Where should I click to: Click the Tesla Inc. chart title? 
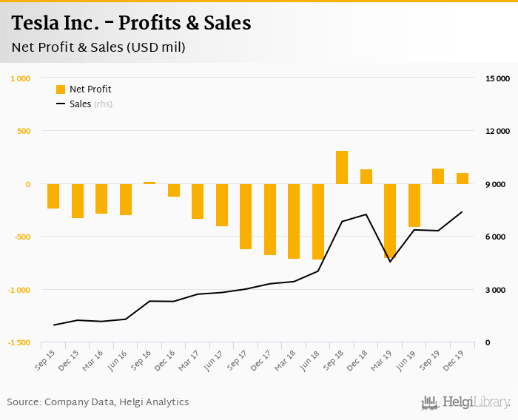point(132,23)
